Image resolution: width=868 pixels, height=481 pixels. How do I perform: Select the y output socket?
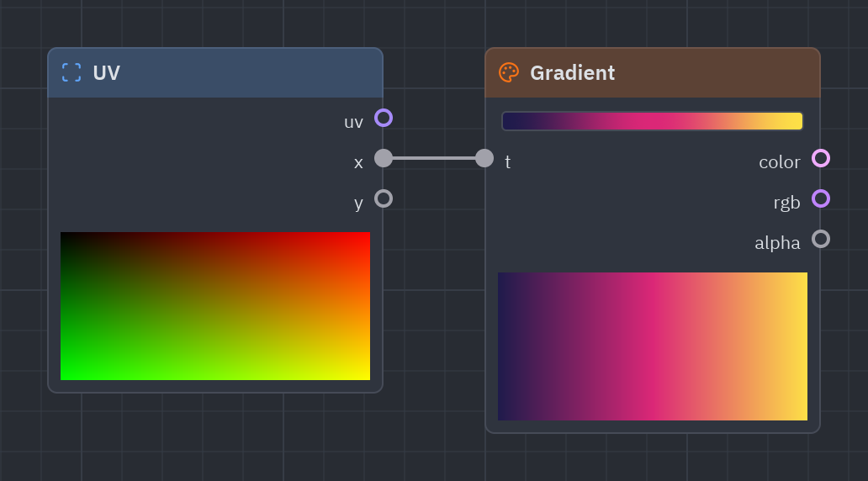pos(384,198)
